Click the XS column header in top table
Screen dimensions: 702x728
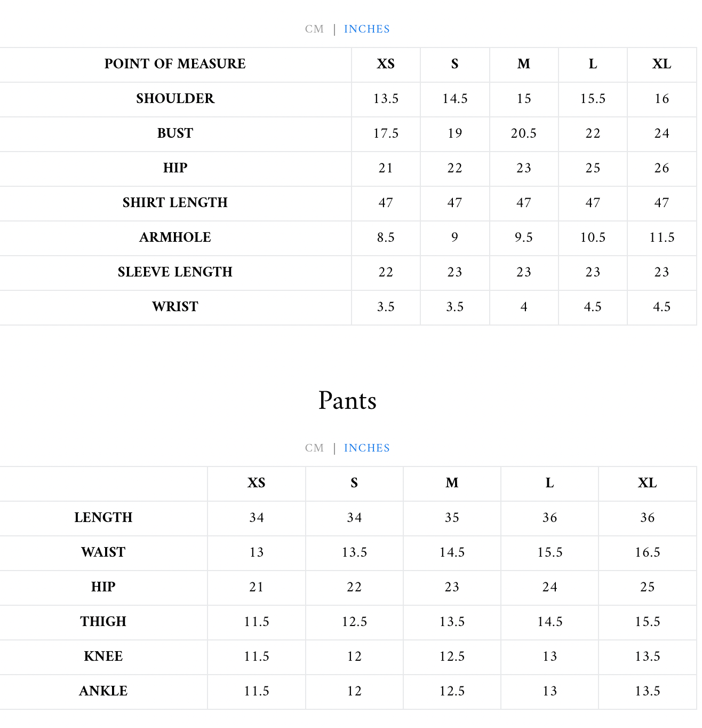[386, 64]
